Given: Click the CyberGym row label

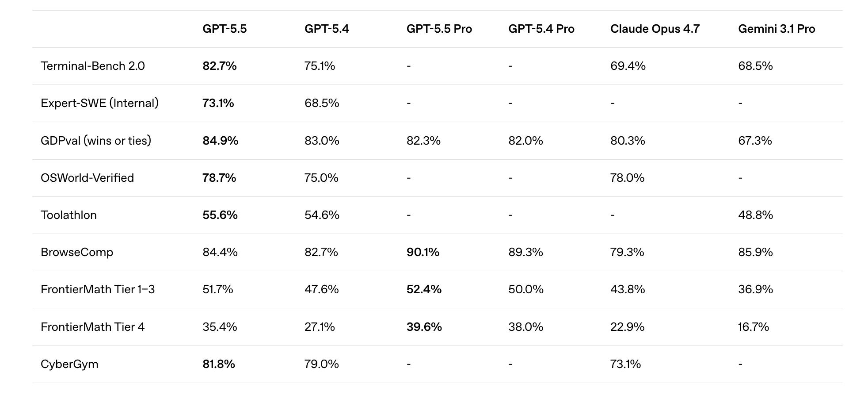Looking at the screenshot, I should [69, 364].
